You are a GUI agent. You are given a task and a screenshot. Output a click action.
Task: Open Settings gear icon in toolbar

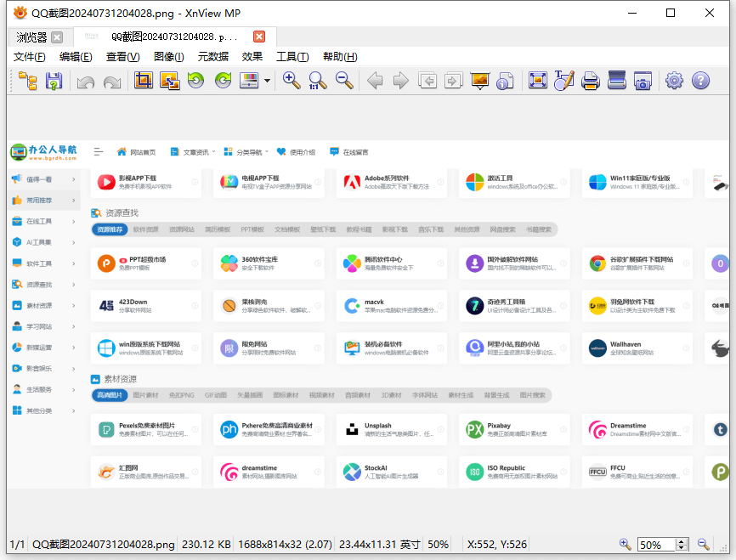[x=674, y=81]
